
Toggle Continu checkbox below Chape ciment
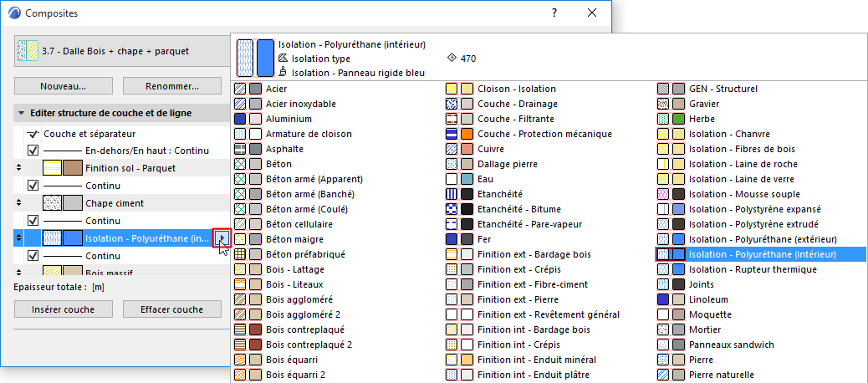(33, 221)
